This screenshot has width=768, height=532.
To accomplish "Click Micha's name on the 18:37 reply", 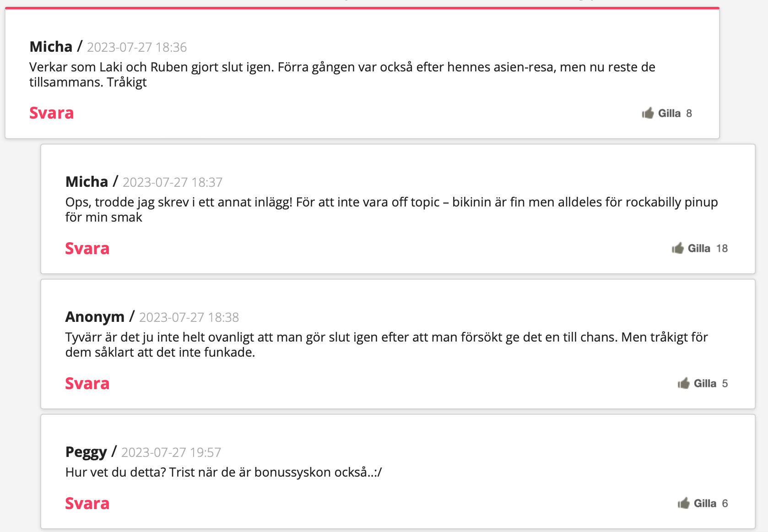I will coord(87,182).
